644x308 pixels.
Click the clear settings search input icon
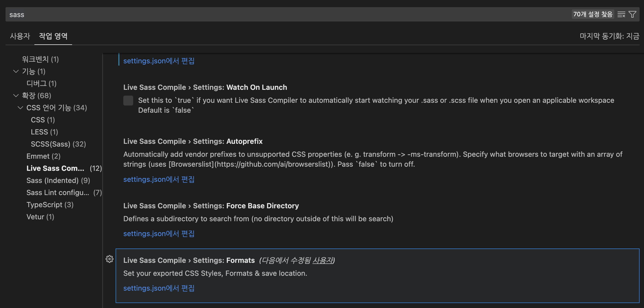click(x=621, y=14)
